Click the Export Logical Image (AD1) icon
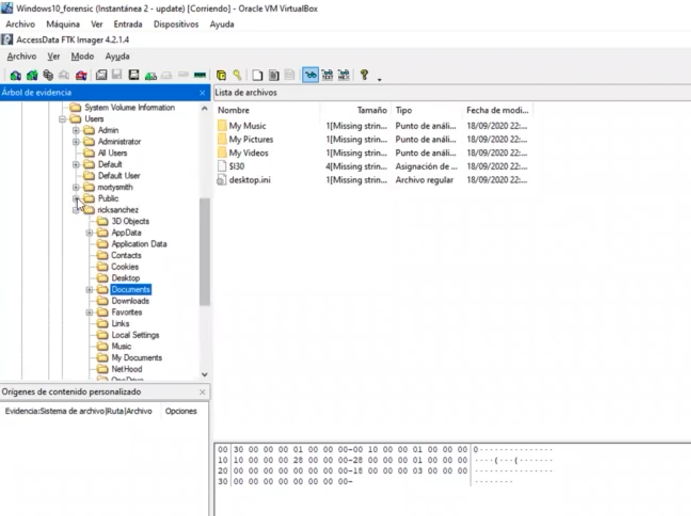Screen dimensions: 691x516 [134, 75]
